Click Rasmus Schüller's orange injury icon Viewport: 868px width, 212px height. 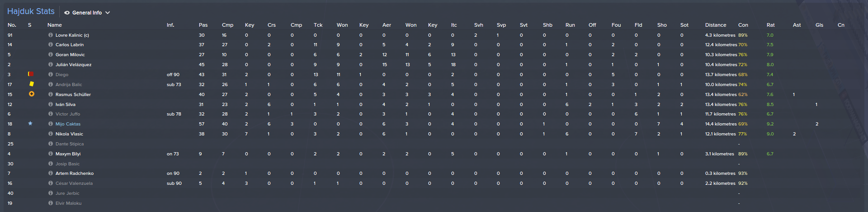click(x=31, y=94)
